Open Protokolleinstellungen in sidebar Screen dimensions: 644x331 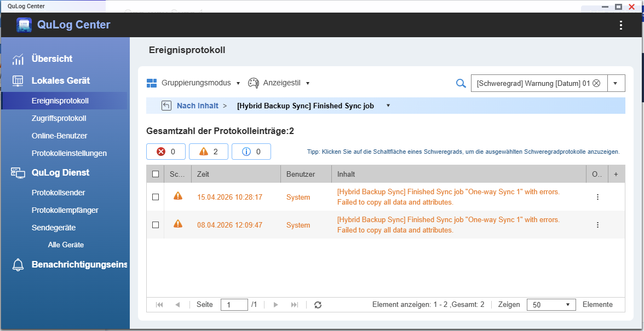tap(69, 153)
